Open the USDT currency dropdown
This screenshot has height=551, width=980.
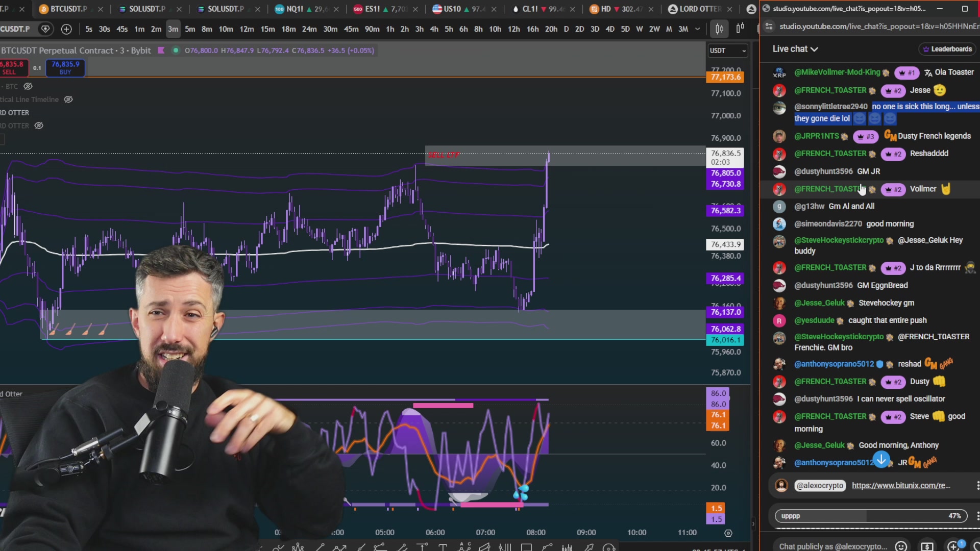click(728, 51)
